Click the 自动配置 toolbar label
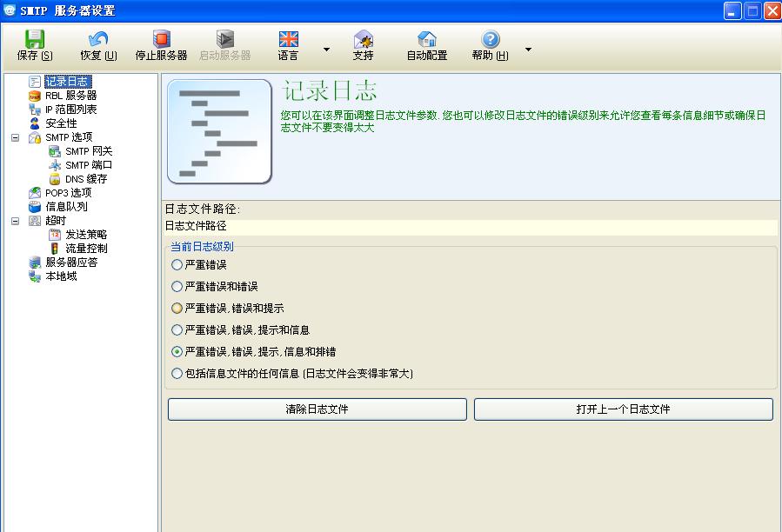 tap(427, 56)
